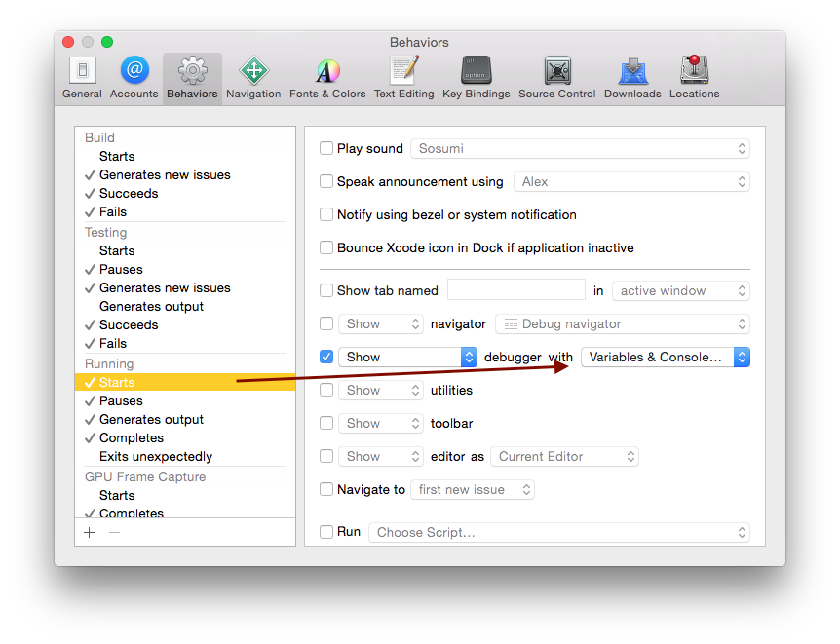Select Running Completes behavior
The width and height of the screenshot is (840, 644).
tap(185, 438)
